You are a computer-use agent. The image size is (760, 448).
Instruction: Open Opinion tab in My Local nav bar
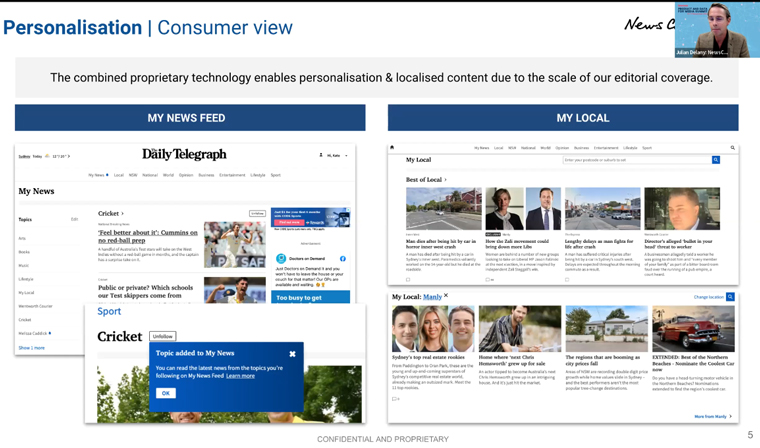562,148
